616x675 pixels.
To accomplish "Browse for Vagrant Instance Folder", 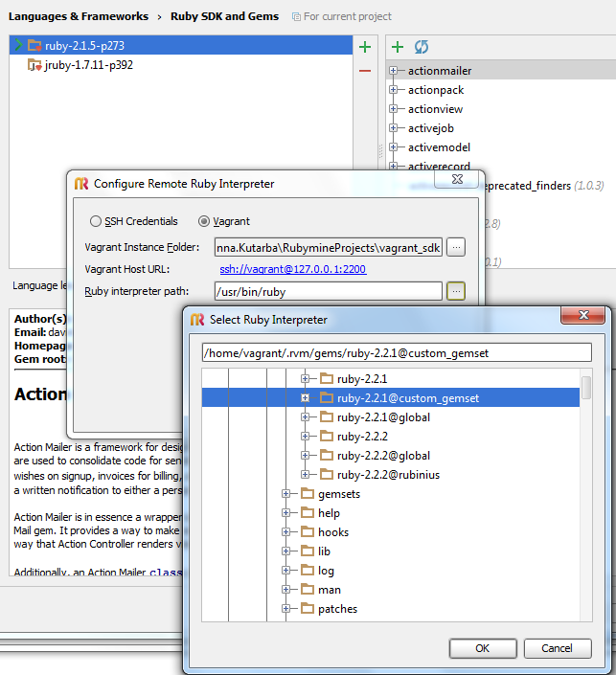I will 456,248.
